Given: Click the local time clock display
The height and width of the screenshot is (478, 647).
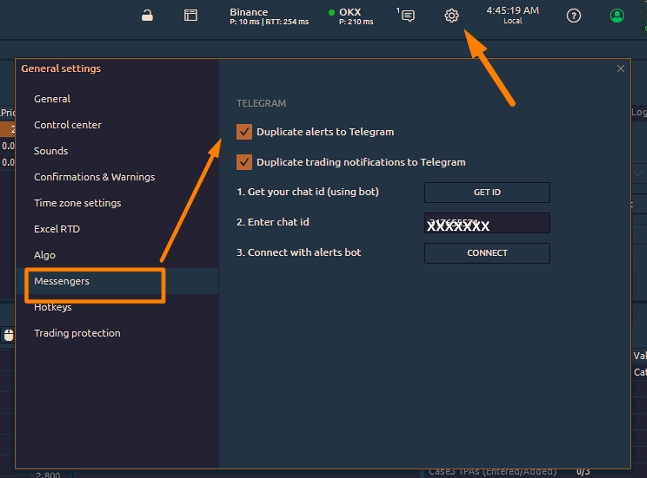Looking at the screenshot, I should (512, 14).
